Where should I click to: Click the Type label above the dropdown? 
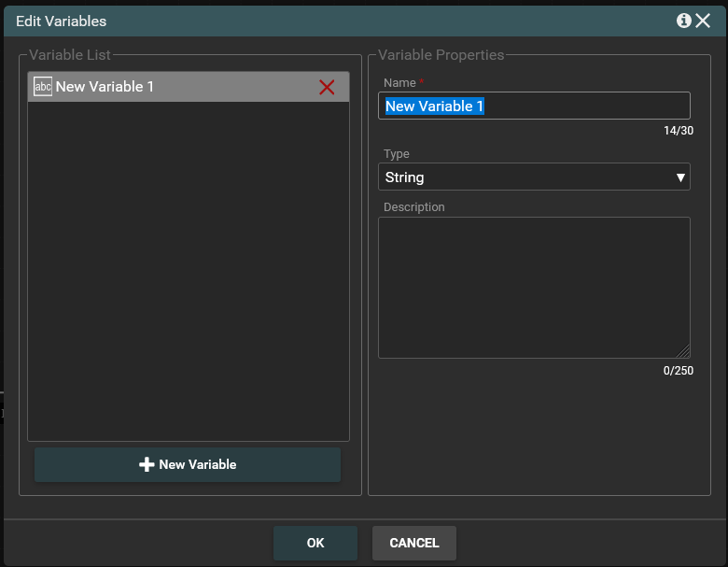click(x=397, y=154)
